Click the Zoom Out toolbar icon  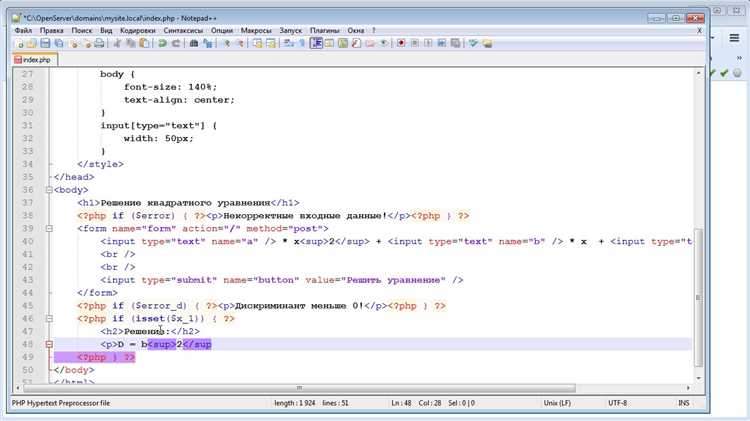[240, 44]
